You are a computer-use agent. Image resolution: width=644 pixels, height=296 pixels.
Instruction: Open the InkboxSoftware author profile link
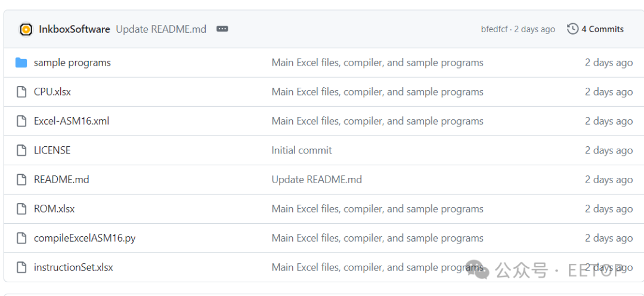pyautogui.click(x=75, y=29)
